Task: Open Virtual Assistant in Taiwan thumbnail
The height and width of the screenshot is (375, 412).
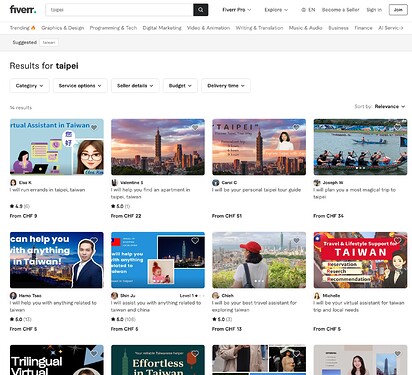Action: 57,147
